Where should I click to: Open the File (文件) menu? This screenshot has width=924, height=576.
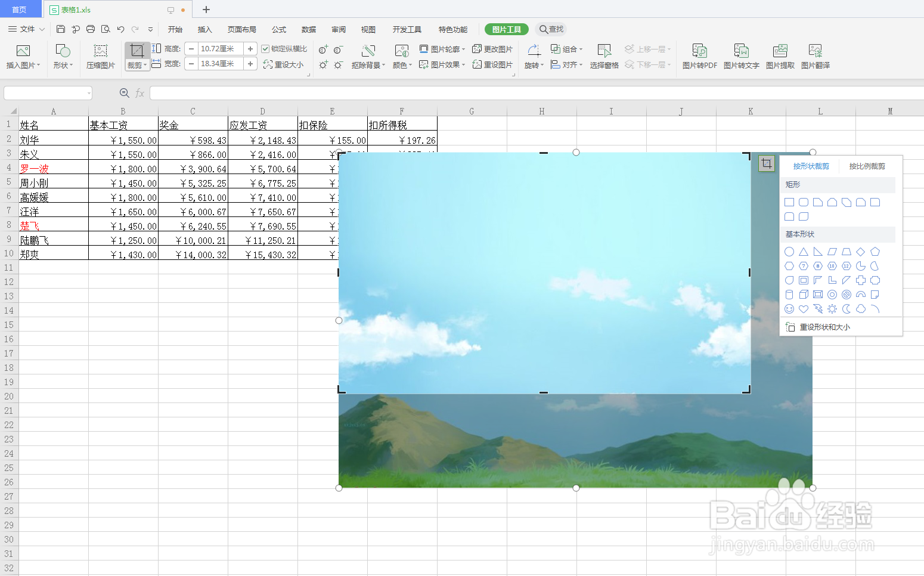pos(26,29)
